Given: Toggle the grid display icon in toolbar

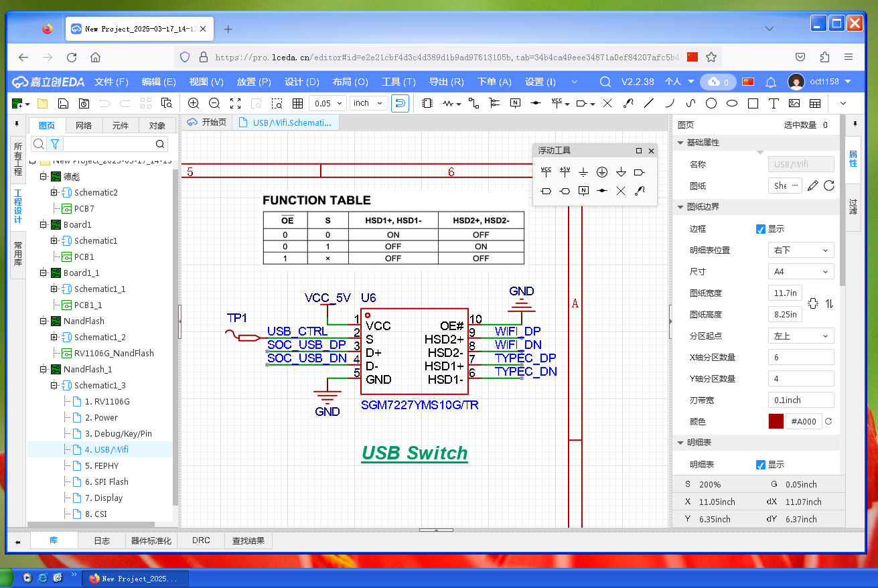Looking at the screenshot, I should 297,103.
